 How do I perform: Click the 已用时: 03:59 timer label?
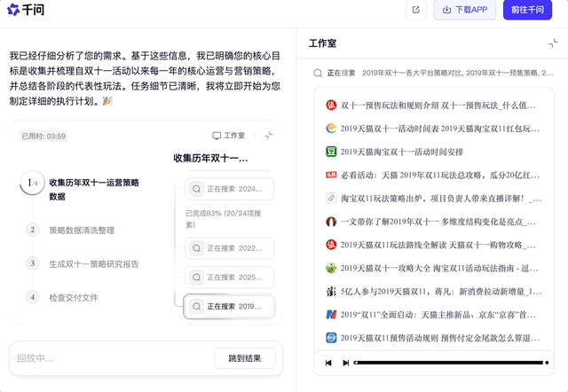43,136
